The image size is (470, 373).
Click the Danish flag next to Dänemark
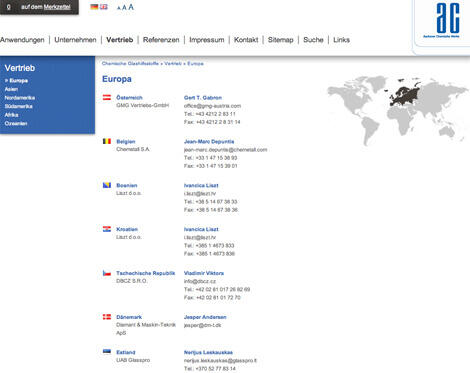(x=107, y=317)
